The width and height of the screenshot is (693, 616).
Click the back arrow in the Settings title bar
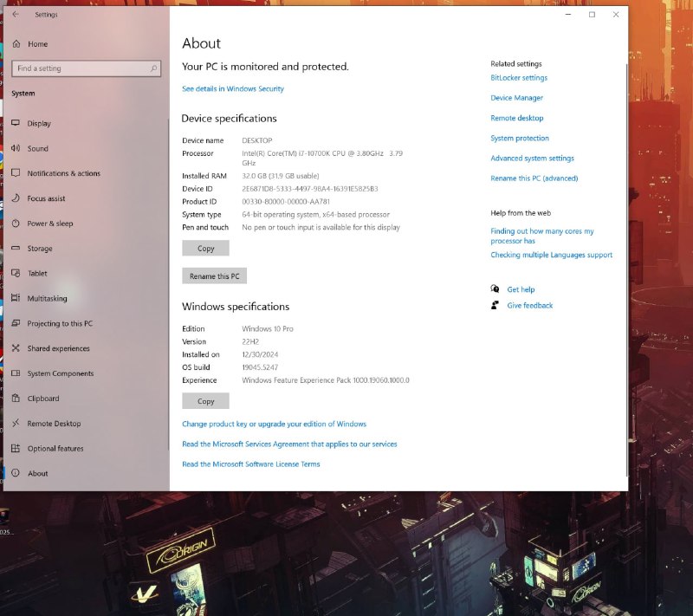click(16, 15)
